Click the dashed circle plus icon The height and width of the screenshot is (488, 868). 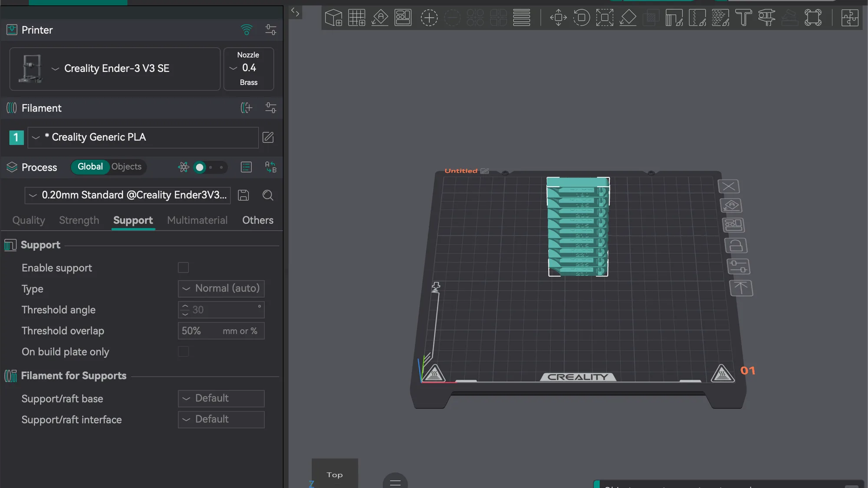pyautogui.click(x=429, y=18)
